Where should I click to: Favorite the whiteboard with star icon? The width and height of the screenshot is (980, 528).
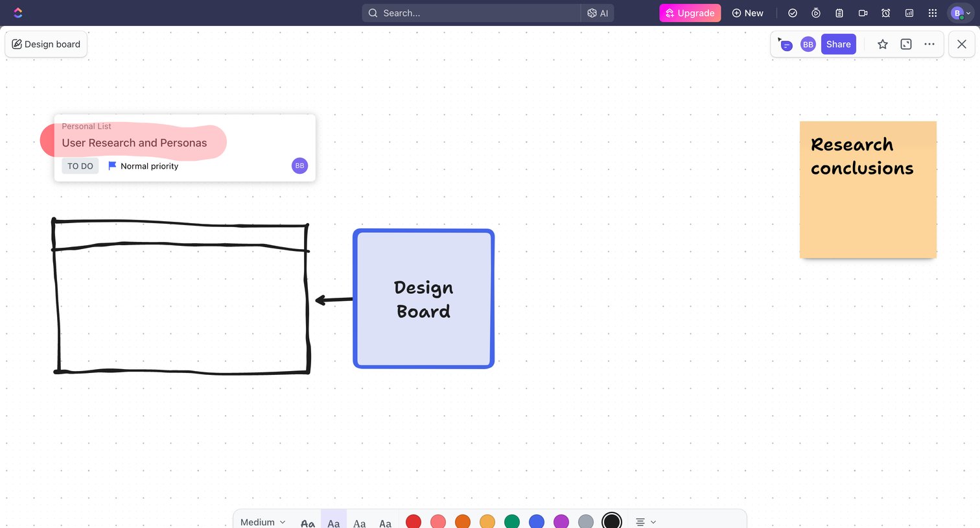tap(883, 44)
